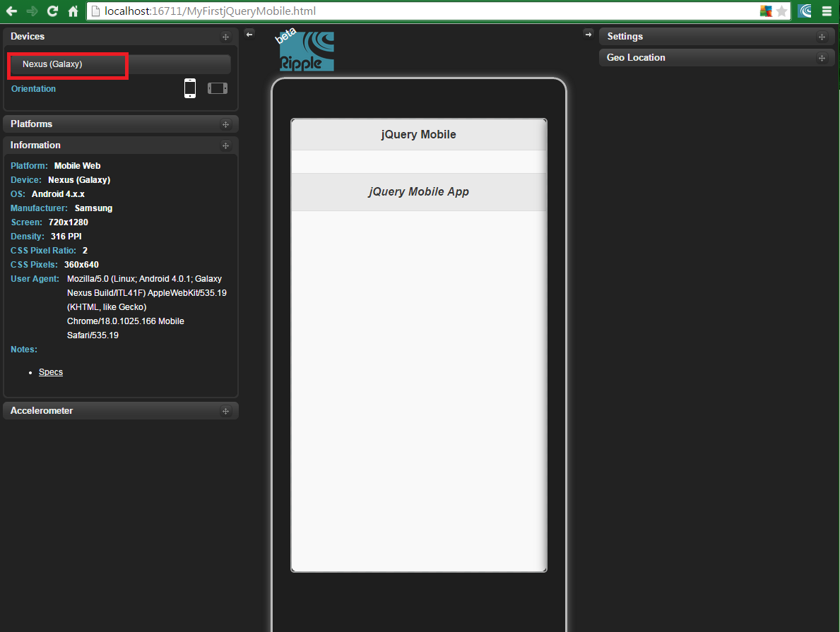Click the Ripple beta logo
The height and width of the screenshot is (632, 840).
(x=305, y=49)
